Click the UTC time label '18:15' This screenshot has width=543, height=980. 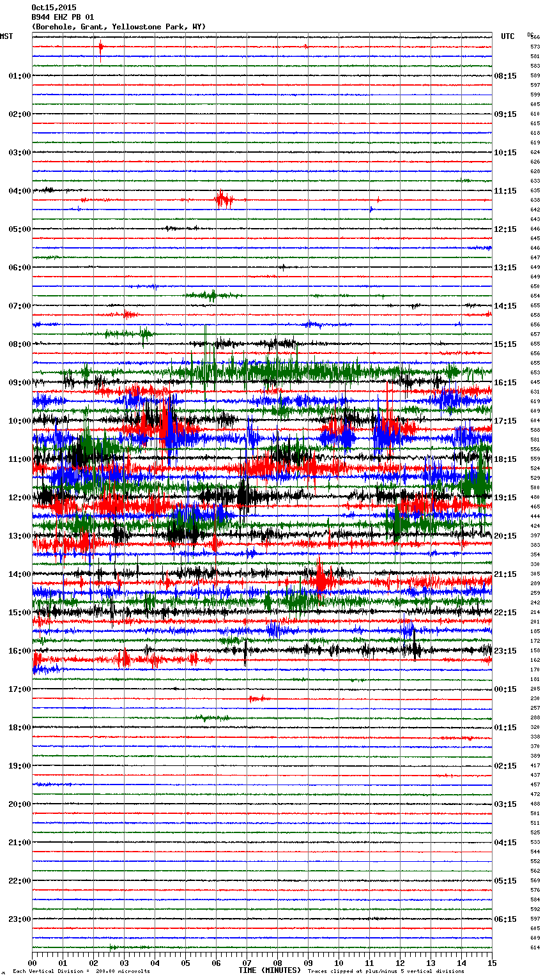(505, 459)
